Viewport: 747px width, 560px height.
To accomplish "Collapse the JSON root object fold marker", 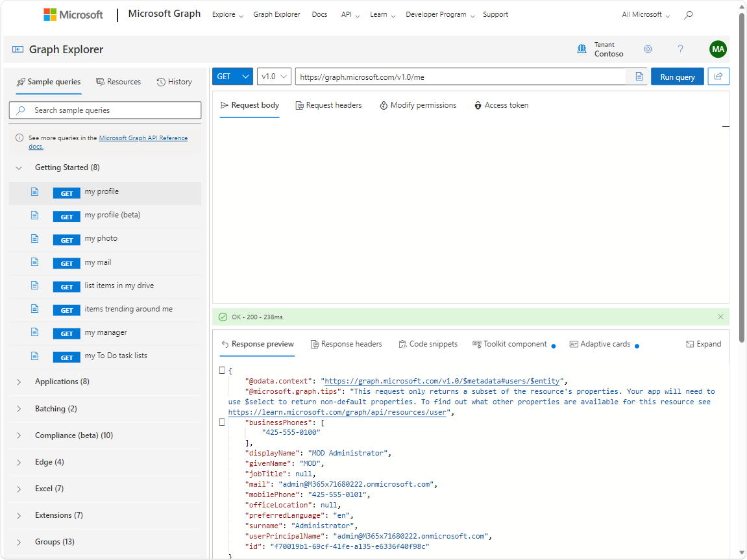I will [222, 370].
